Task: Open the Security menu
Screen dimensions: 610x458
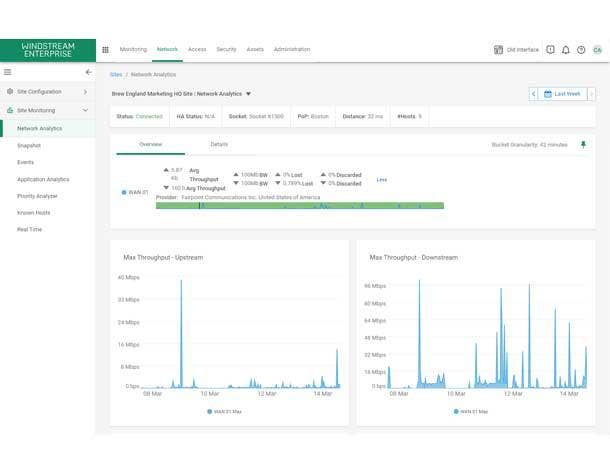Action: [x=226, y=49]
